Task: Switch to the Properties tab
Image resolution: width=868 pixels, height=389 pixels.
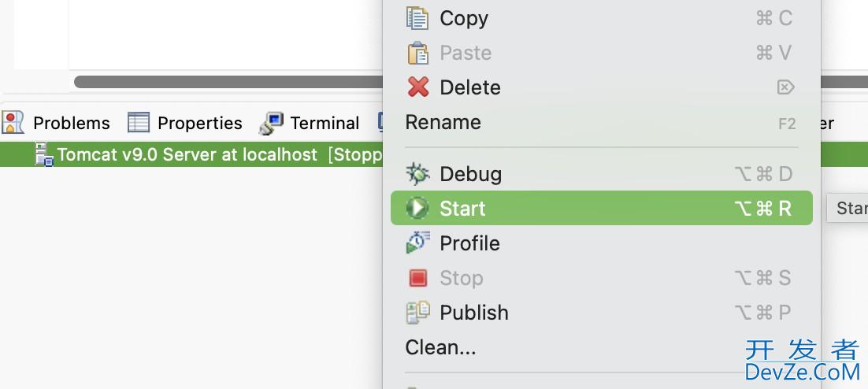Action: click(x=199, y=123)
